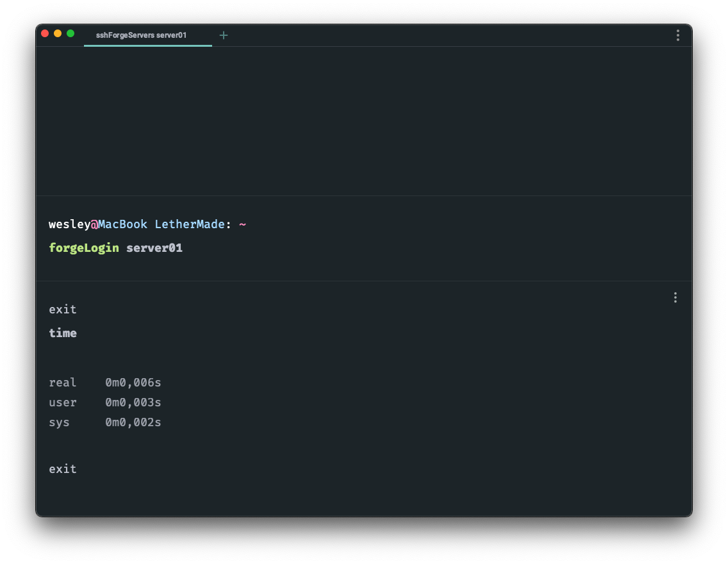728x564 pixels.
Task: Click the three-dot menu on the exit command block
Action: click(x=675, y=297)
